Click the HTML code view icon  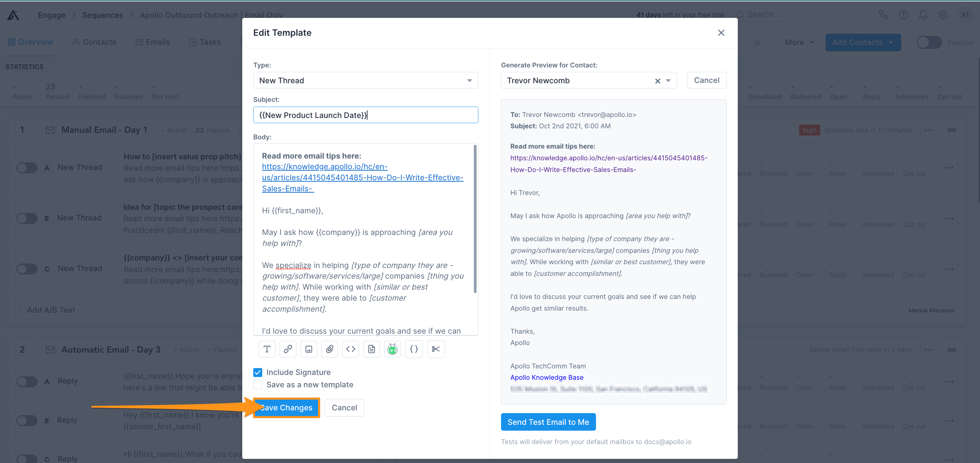(350, 349)
